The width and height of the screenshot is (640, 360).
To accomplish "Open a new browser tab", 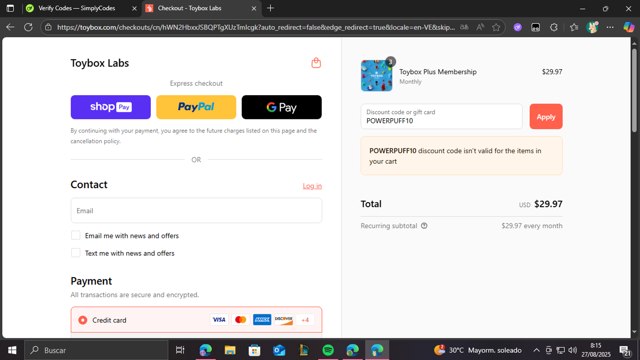I will pyautogui.click(x=270, y=8).
